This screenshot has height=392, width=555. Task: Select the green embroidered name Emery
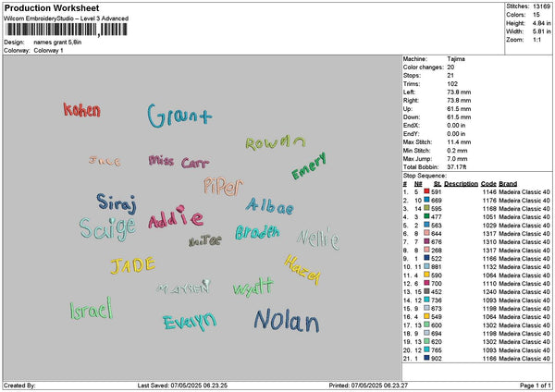coord(309,165)
